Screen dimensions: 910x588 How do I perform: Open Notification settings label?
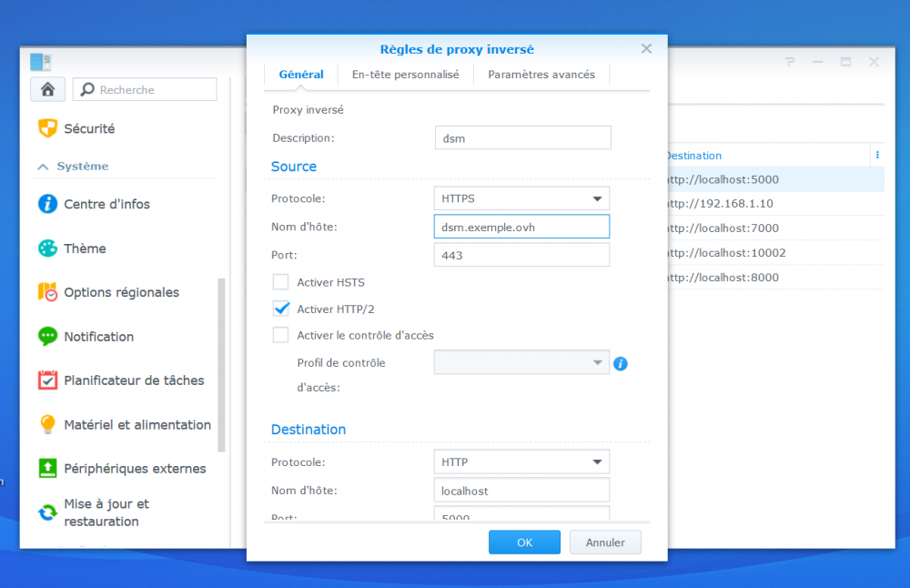[98, 337]
